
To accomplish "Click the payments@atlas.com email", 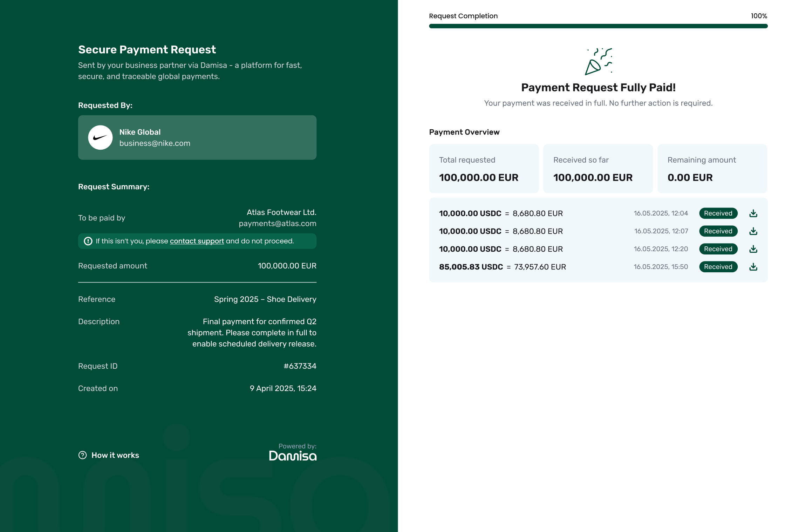I will tap(277, 224).
